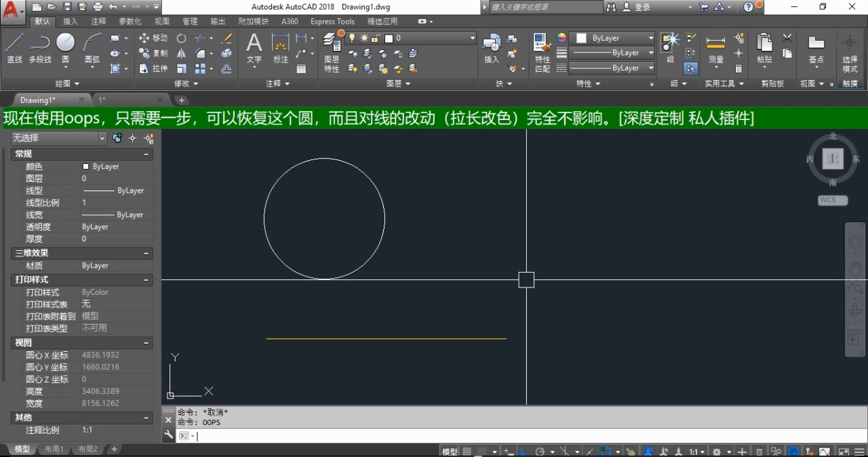This screenshot has height=457, width=868.
Task: Toggle polar tracking in status bar
Action: (540, 452)
